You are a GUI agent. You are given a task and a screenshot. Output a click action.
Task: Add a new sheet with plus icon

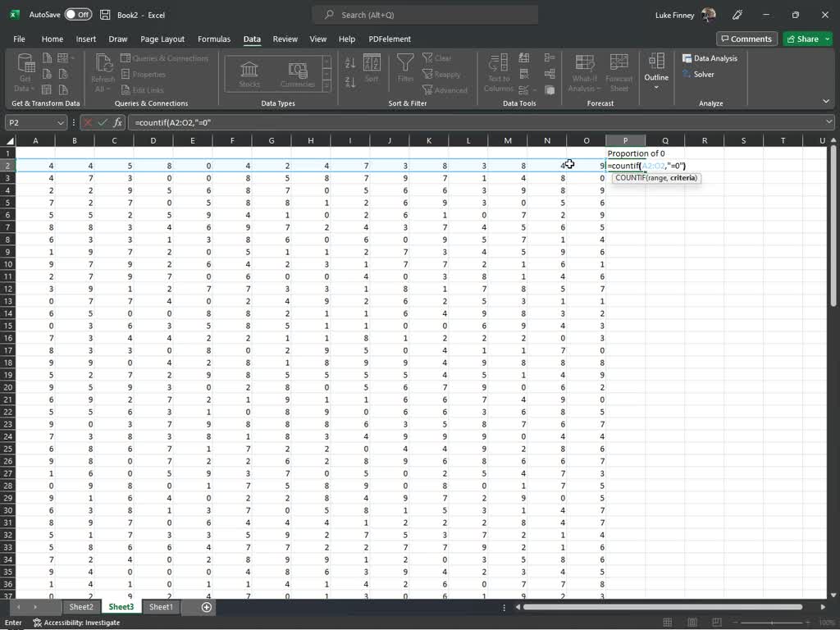(x=207, y=607)
